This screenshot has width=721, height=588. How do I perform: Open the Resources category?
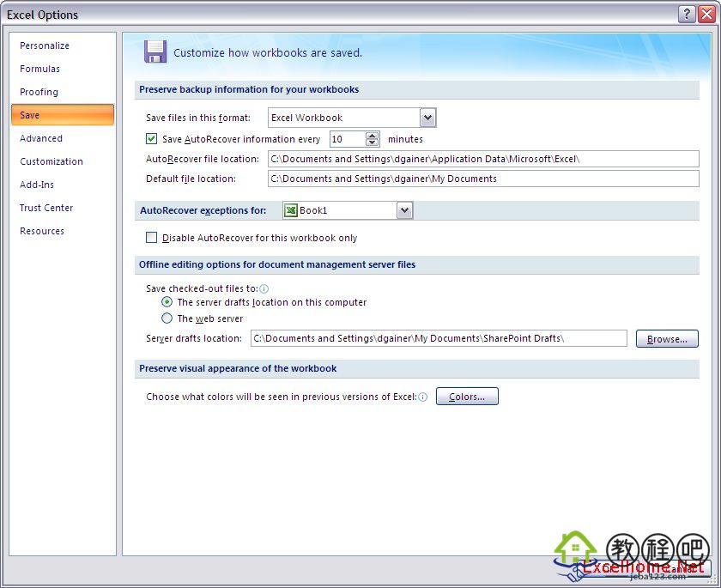tap(42, 231)
